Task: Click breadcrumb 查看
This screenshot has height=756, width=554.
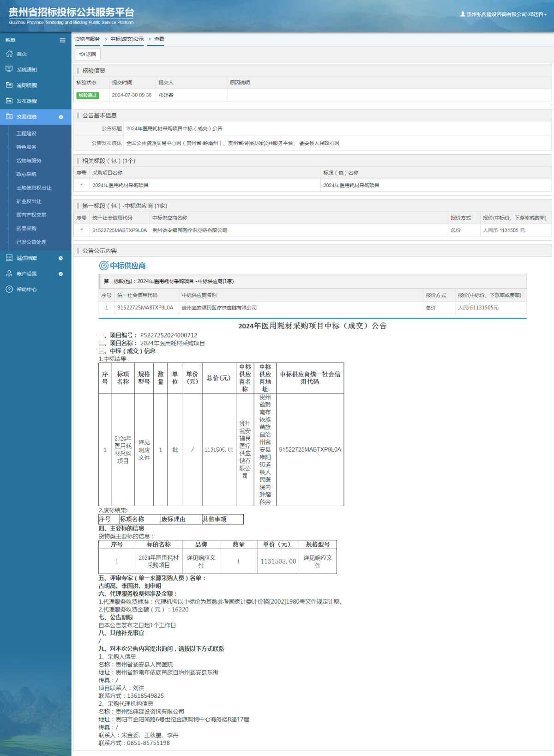Action: (159, 39)
